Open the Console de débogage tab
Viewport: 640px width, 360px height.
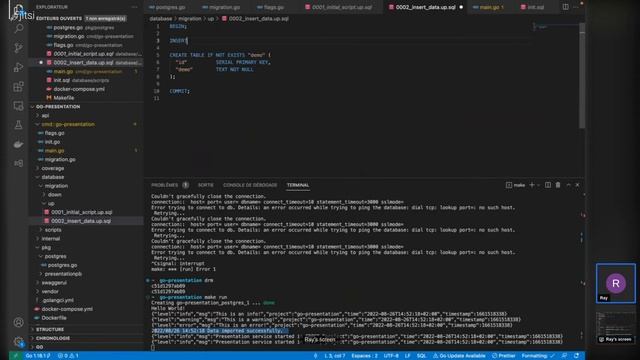pos(250,185)
